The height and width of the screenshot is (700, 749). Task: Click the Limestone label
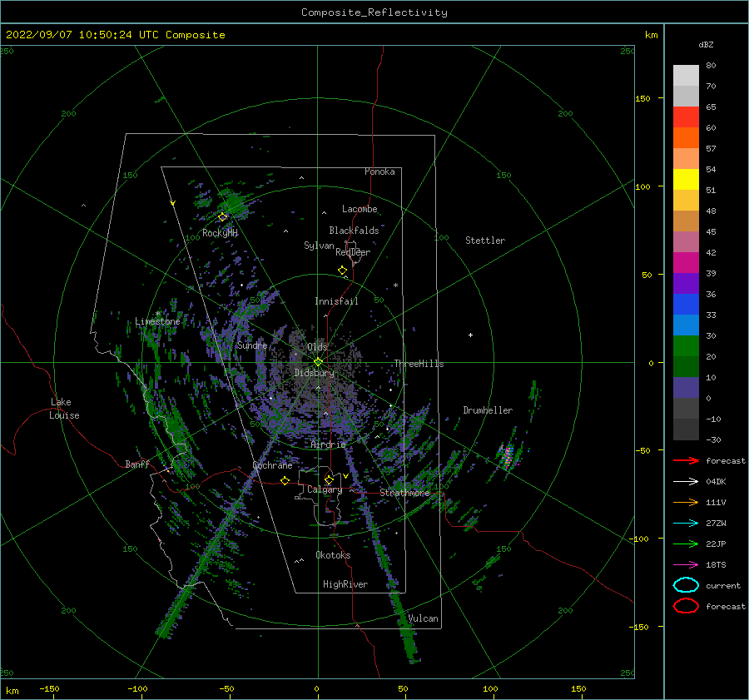(x=157, y=321)
